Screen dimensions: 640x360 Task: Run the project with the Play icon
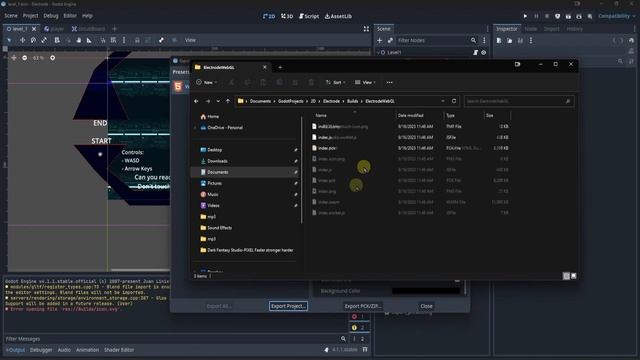525,16
